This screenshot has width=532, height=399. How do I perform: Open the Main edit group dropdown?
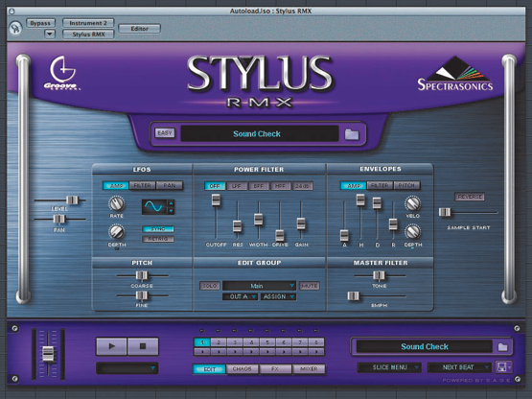point(259,286)
